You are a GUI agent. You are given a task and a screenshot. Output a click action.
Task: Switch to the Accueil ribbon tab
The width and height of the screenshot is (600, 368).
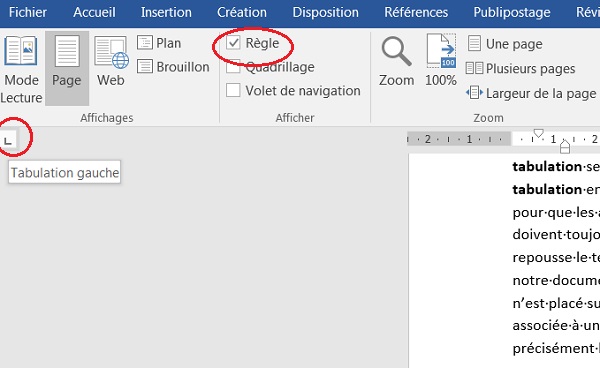(94, 12)
